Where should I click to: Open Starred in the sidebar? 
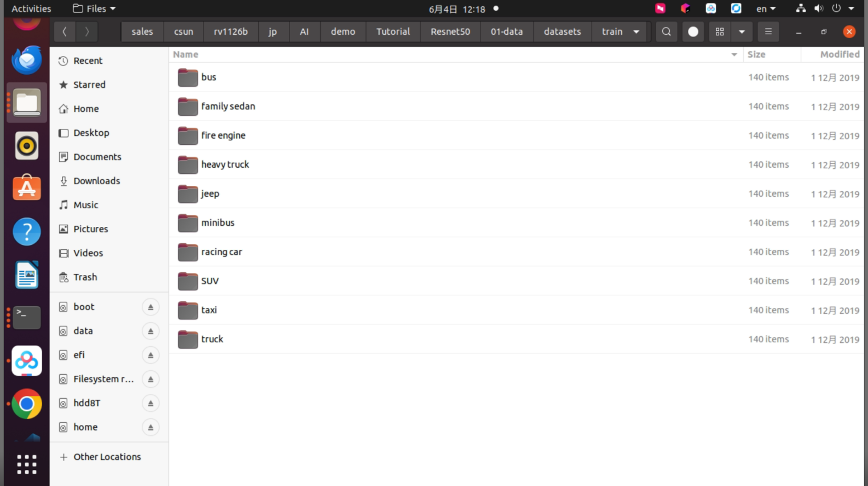click(109, 85)
